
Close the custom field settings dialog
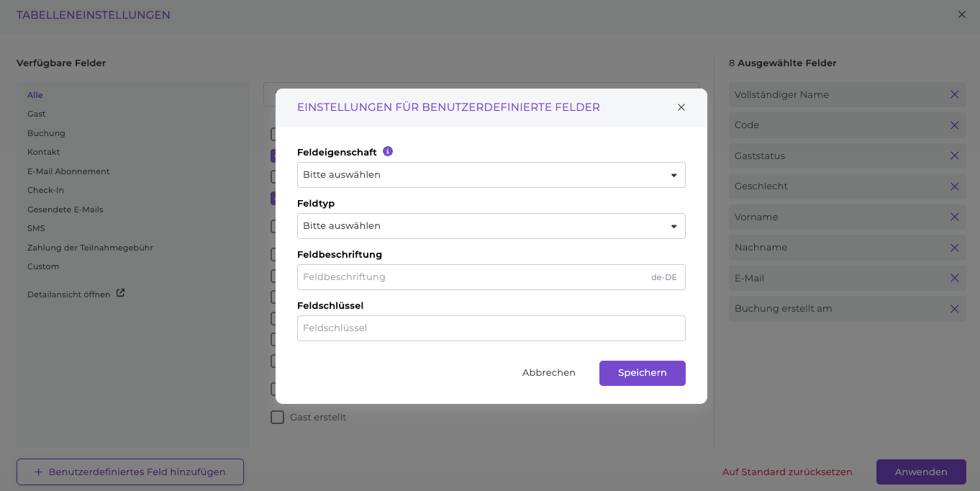(681, 107)
